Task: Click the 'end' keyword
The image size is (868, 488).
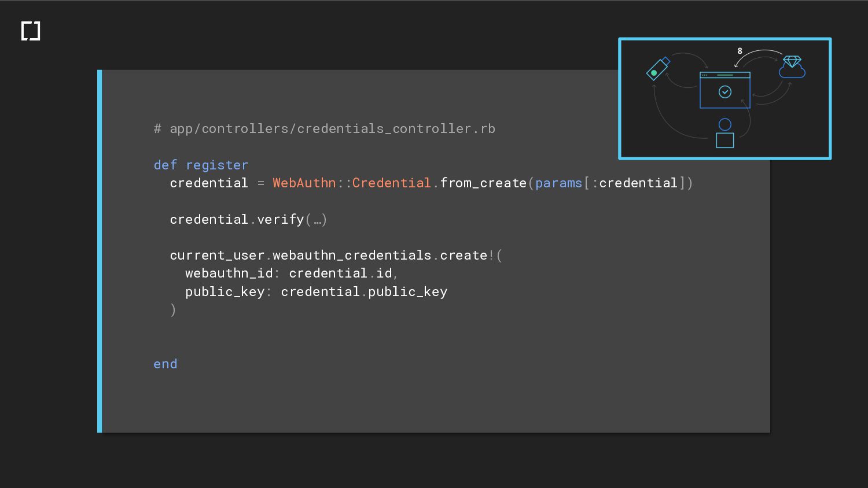Action: 165,364
